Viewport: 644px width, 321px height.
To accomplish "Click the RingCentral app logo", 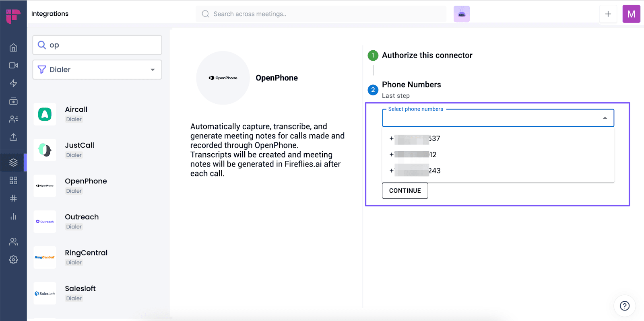I will pyautogui.click(x=45, y=257).
